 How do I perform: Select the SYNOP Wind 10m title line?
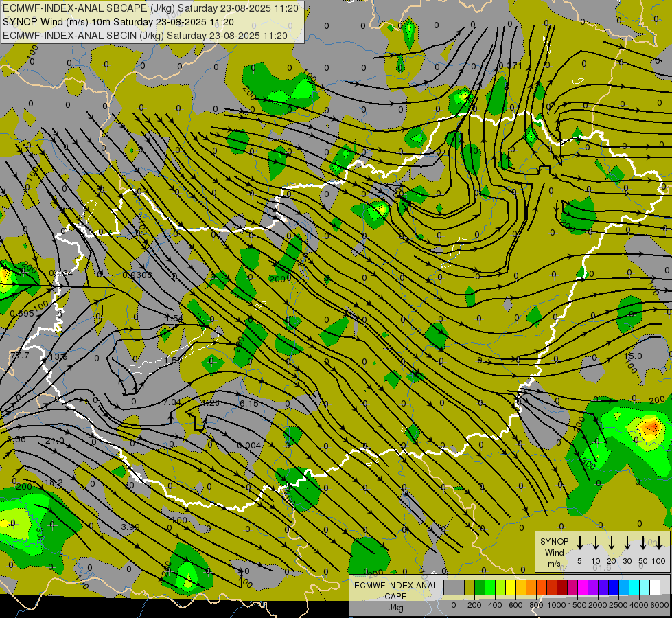click(118, 22)
